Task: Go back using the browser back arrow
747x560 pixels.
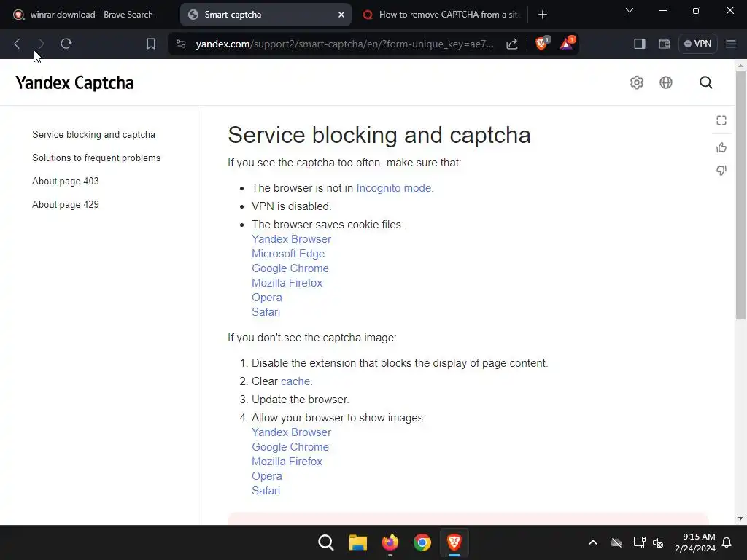Action: coord(18,44)
